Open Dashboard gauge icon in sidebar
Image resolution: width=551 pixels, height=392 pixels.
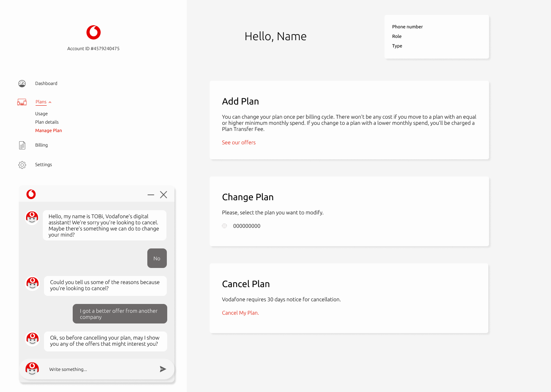(22, 83)
